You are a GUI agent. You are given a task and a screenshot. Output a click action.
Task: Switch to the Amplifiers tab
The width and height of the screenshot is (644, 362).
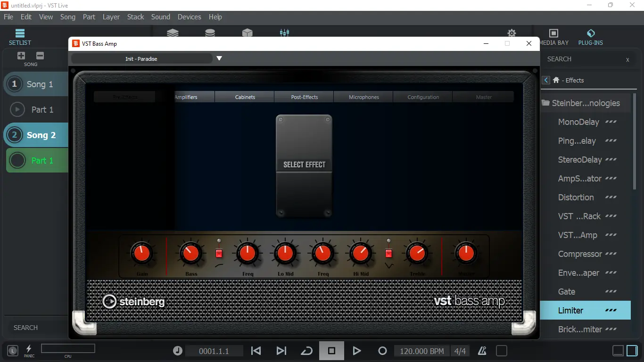(x=186, y=97)
